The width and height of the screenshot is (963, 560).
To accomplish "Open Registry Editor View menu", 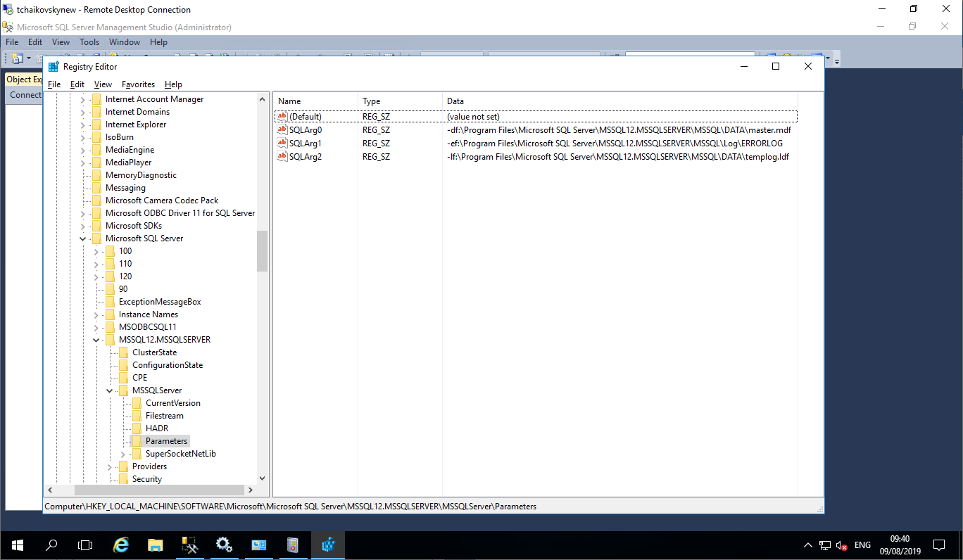I will pyautogui.click(x=103, y=84).
